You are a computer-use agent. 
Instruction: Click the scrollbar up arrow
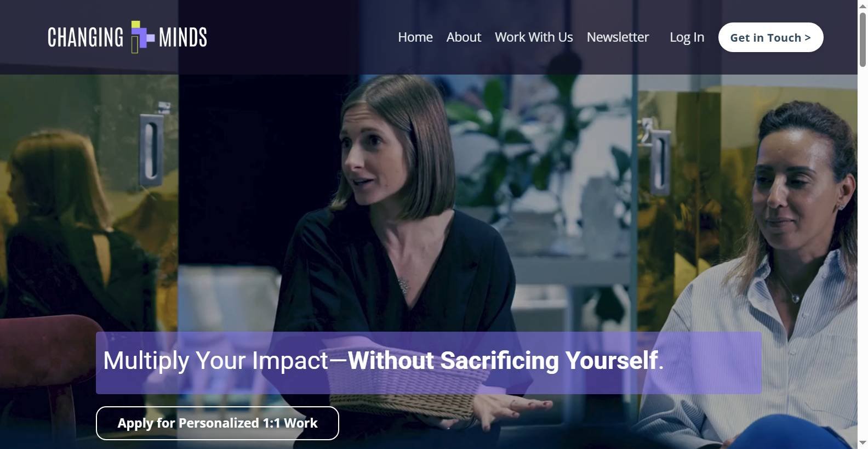pos(863,5)
